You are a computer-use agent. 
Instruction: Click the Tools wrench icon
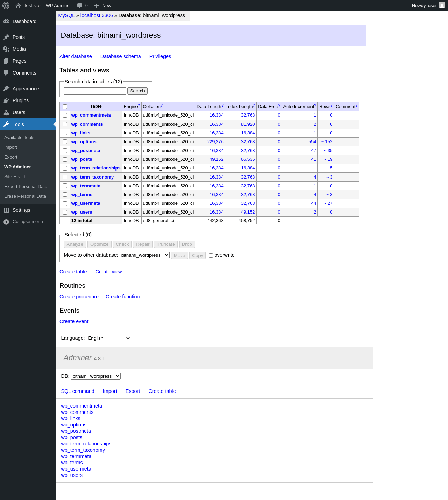(x=6, y=124)
